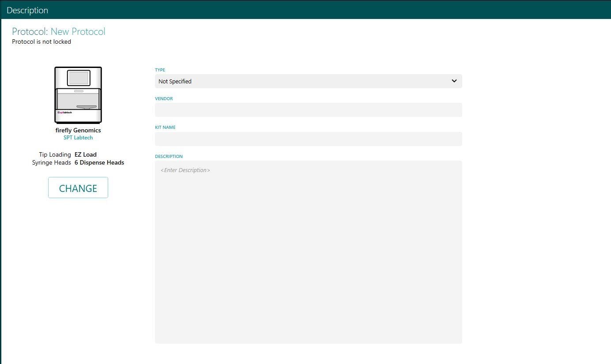This screenshot has height=364, width=611.
Task: Click the DESCRIPTION field label
Action: pyautogui.click(x=169, y=156)
